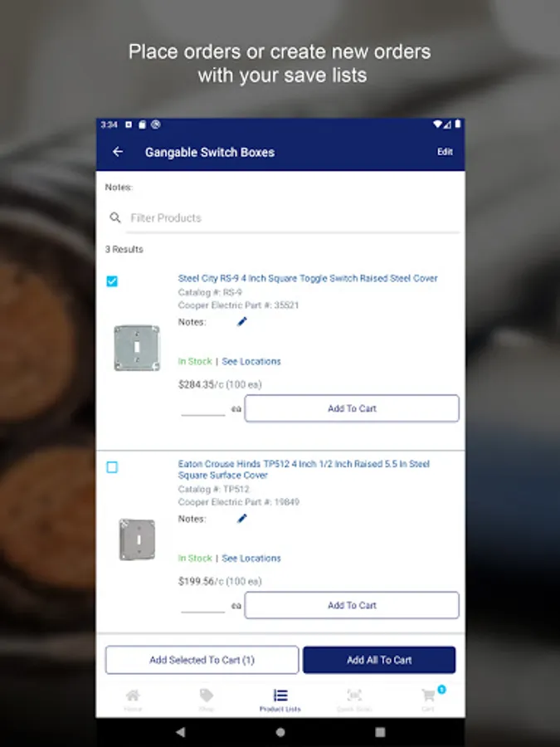Tap battery status icon

[x=458, y=124]
